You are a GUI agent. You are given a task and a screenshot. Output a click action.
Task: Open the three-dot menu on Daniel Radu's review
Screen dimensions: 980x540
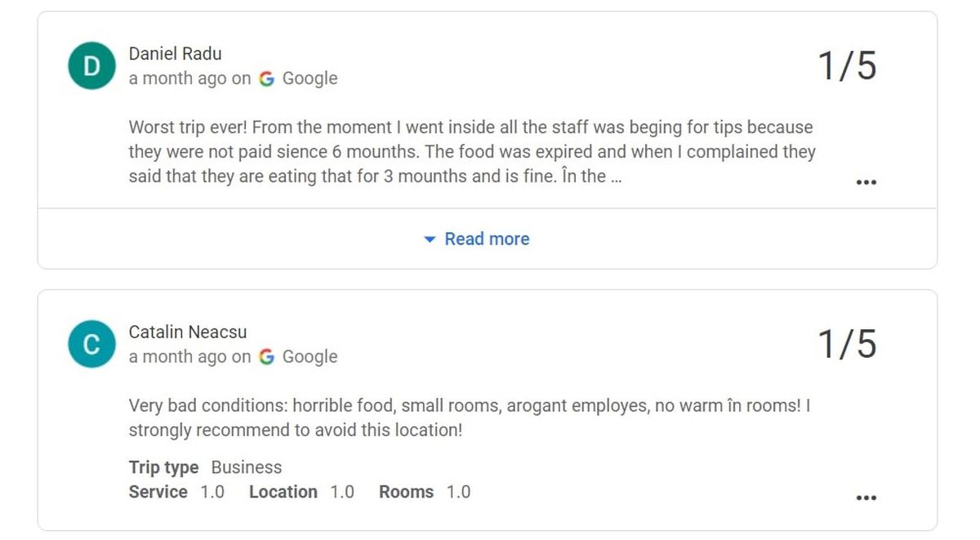(866, 181)
